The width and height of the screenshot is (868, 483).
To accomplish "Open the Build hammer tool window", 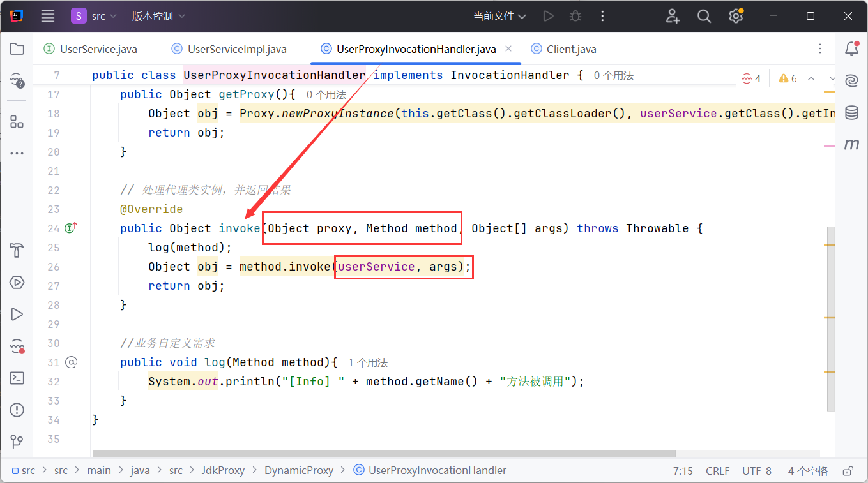I will [x=17, y=250].
